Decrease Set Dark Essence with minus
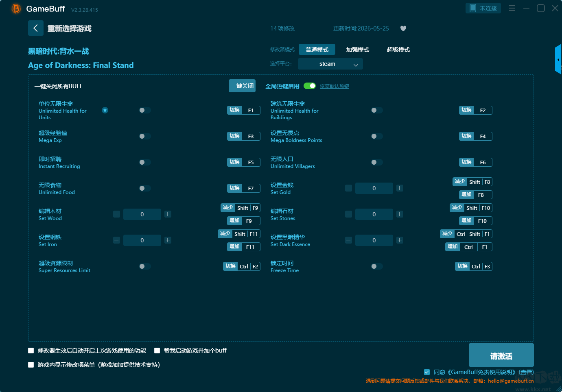 click(348, 240)
